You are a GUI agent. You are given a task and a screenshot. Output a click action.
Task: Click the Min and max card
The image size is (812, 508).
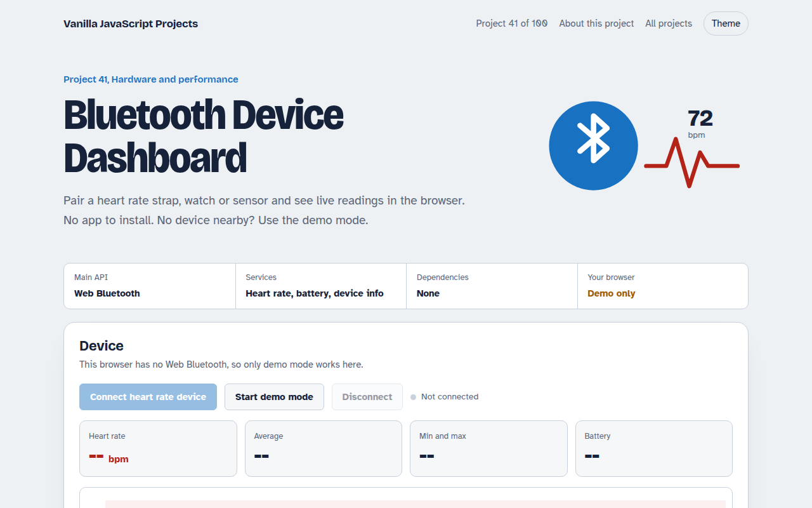(488, 448)
